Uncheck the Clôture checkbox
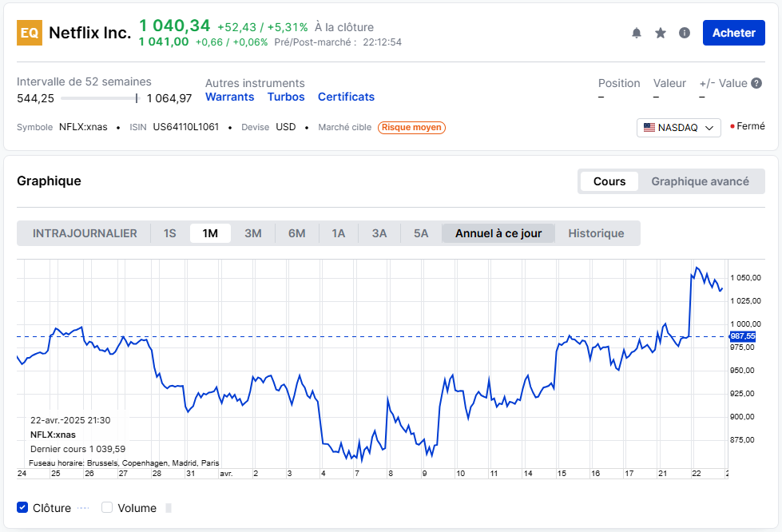782x532 pixels. pyautogui.click(x=22, y=508)
